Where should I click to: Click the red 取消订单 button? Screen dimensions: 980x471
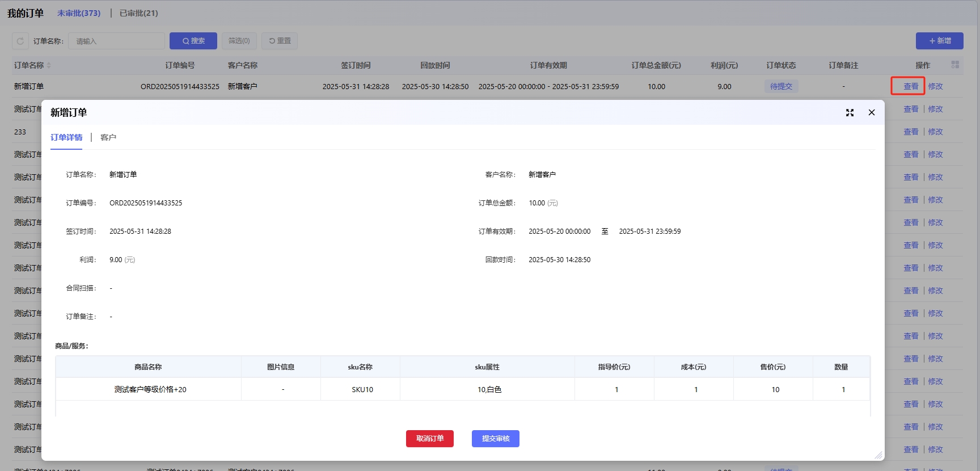(x=430, y=439)
